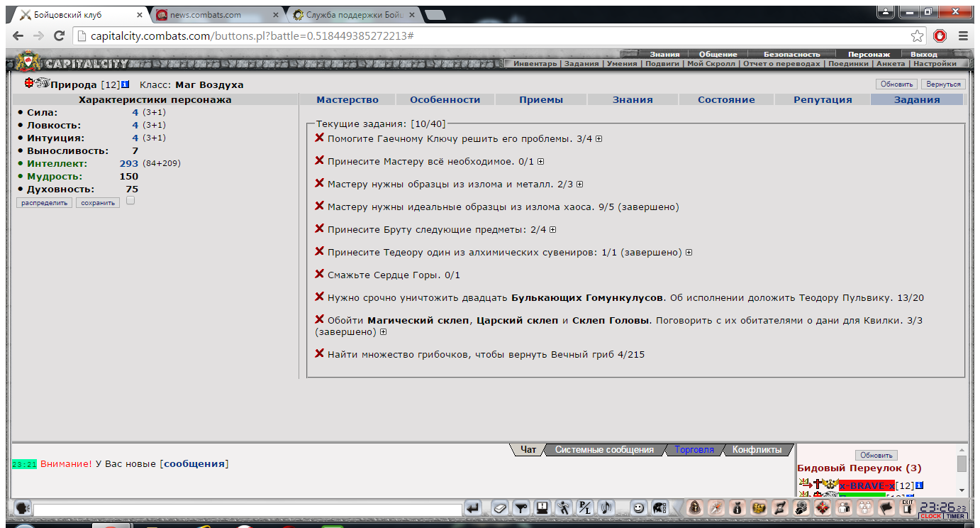The width and height of the screenshot is (980, 528).
Task: Expand the Принесите Бруту task details
Action: tap(553, 230)
